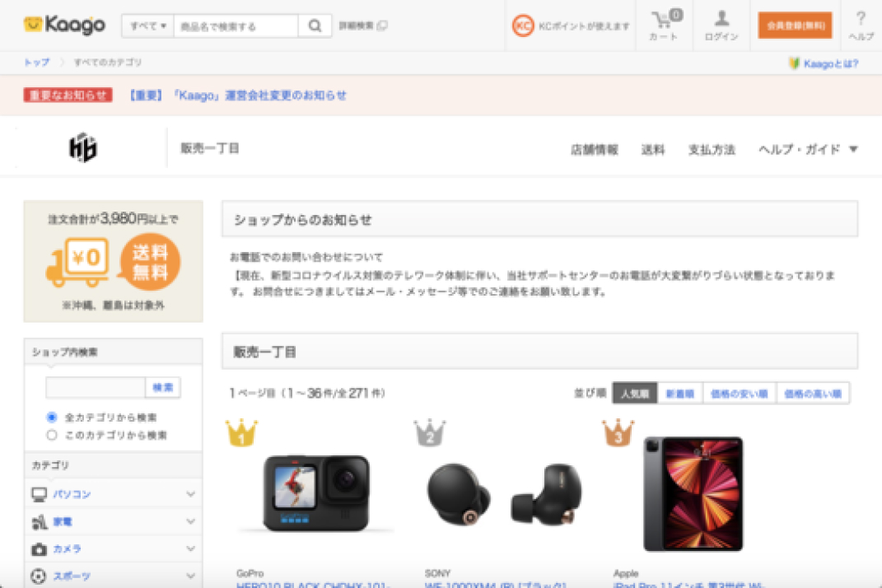The height and width of the screenshot is (588, 882).
Task: Expand the ヘルプ・ガイド dropdown menu
Action: [808, 149]
